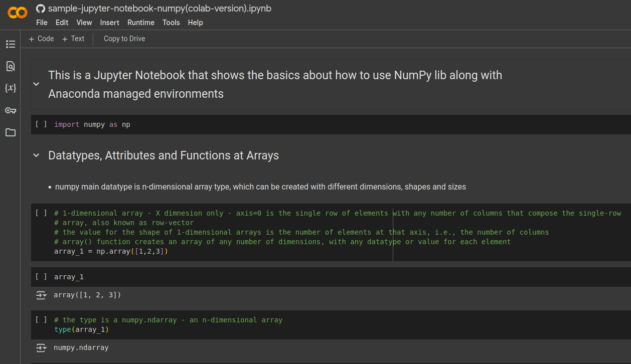Screen dimensions: 631x364
Task: Run the 'import numpy as np' cell
Action: tap(41, 124)
